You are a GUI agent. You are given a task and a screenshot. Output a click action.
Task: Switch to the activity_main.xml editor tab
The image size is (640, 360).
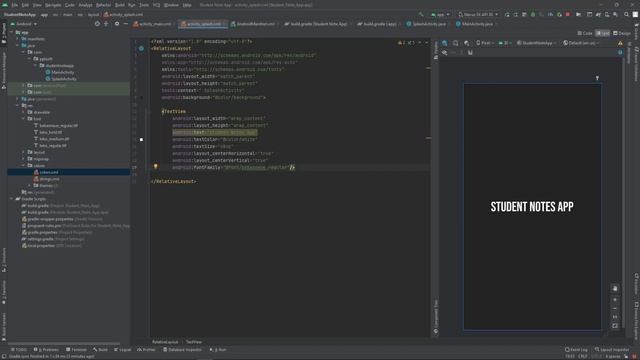coord(152,24)
